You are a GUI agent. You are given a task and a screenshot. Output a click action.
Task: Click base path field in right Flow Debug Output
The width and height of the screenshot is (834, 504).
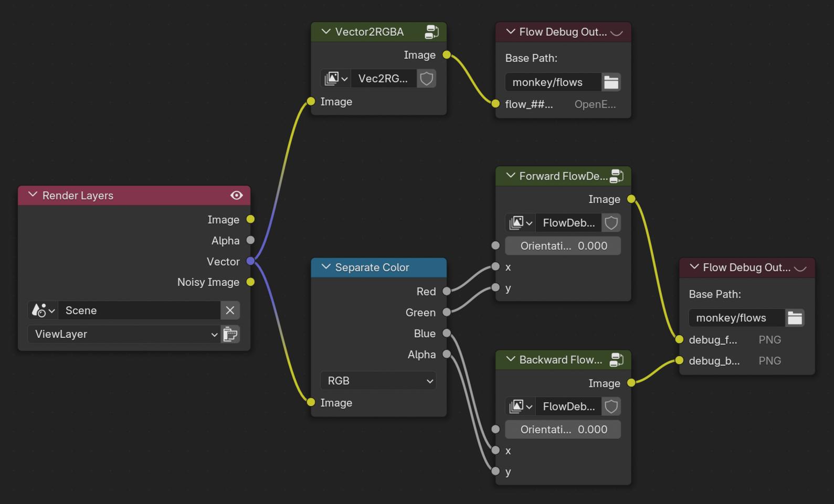click(x=736, y=318)
